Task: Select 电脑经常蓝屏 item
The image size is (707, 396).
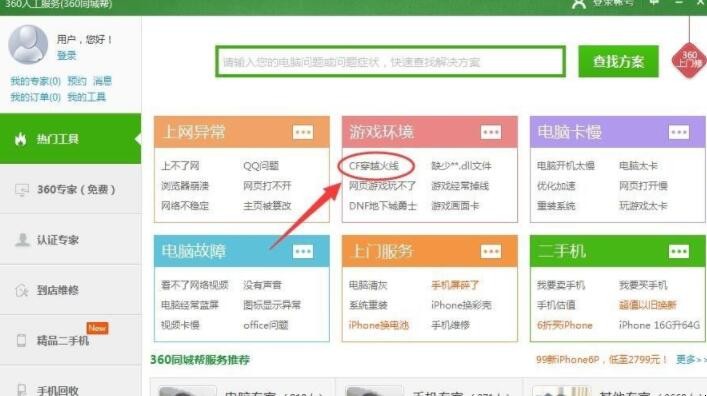Action: (190, 305)
